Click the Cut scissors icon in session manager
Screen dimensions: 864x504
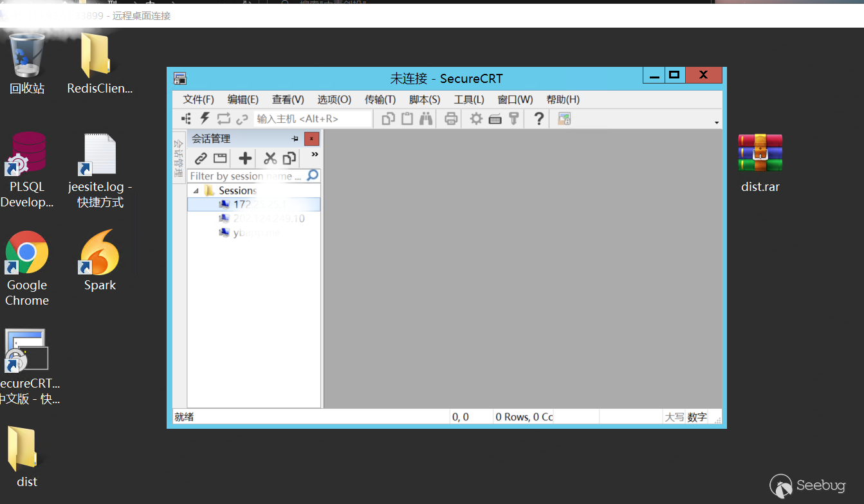tap(270, 158)
